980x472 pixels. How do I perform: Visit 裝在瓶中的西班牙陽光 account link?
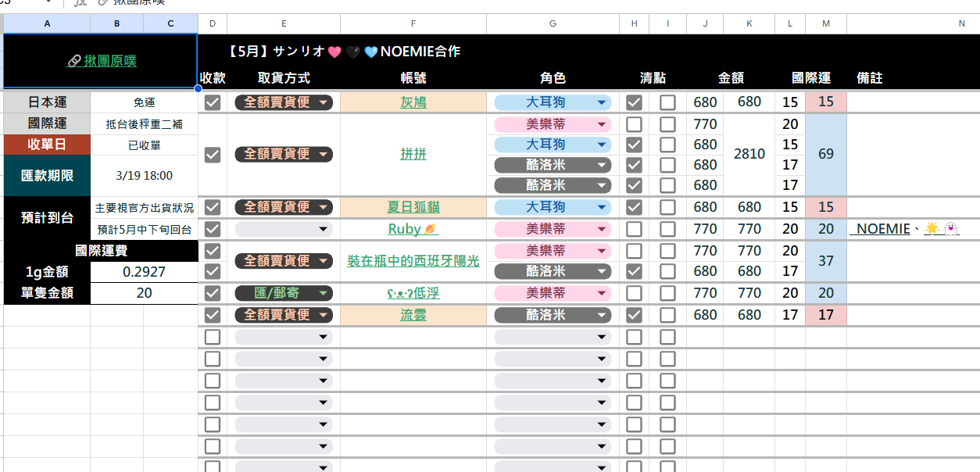413,261
